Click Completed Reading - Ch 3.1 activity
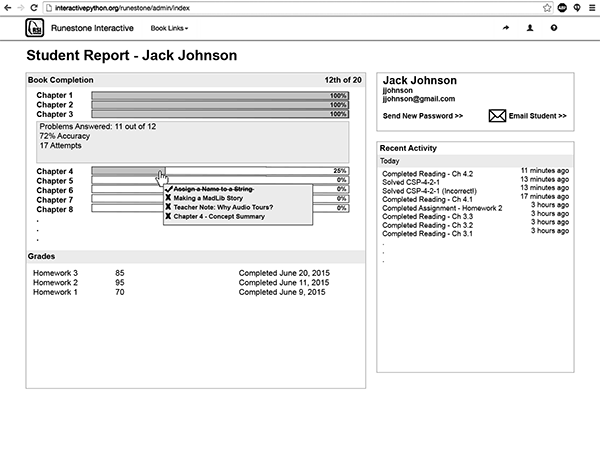 [427, 234]
